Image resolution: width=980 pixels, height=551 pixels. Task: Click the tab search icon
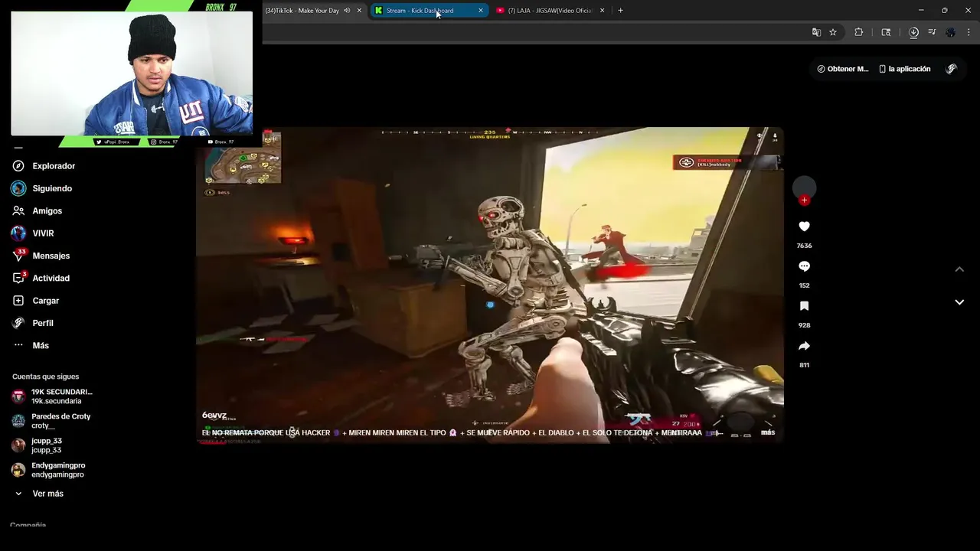click(x=886, y=32)
